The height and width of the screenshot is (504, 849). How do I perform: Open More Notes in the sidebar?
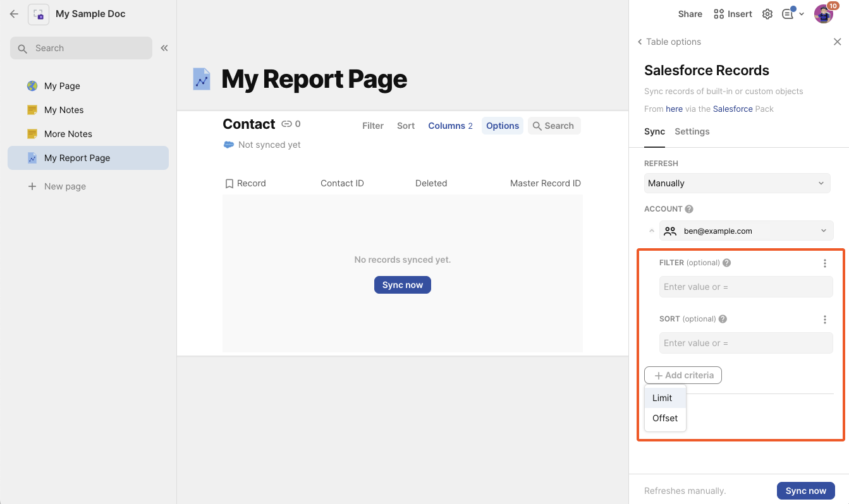(89, 134)
